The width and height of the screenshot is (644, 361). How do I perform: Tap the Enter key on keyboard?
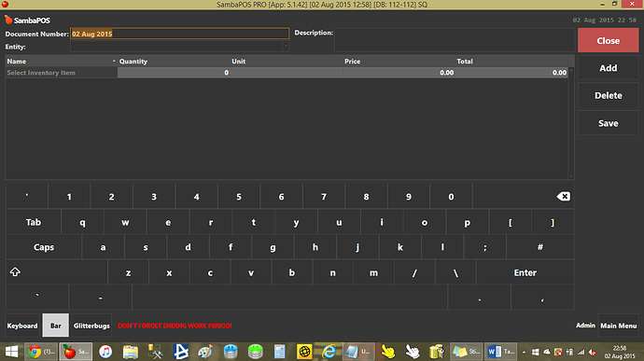[525, 272]
